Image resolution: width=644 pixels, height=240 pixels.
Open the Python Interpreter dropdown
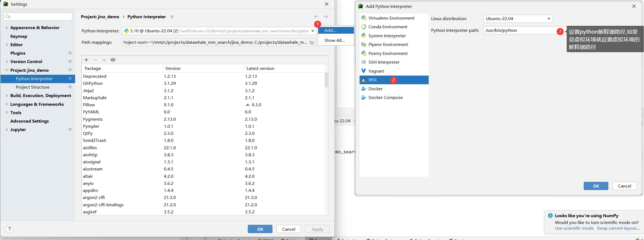click(x=313, y=31)
